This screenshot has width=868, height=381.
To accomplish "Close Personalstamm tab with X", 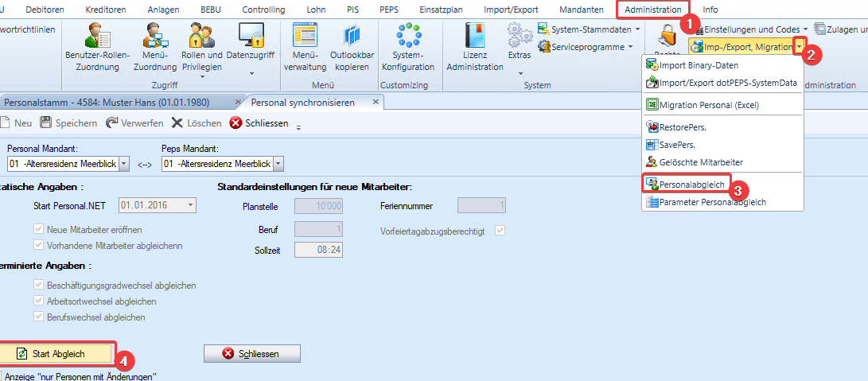I will coord(237,103).
